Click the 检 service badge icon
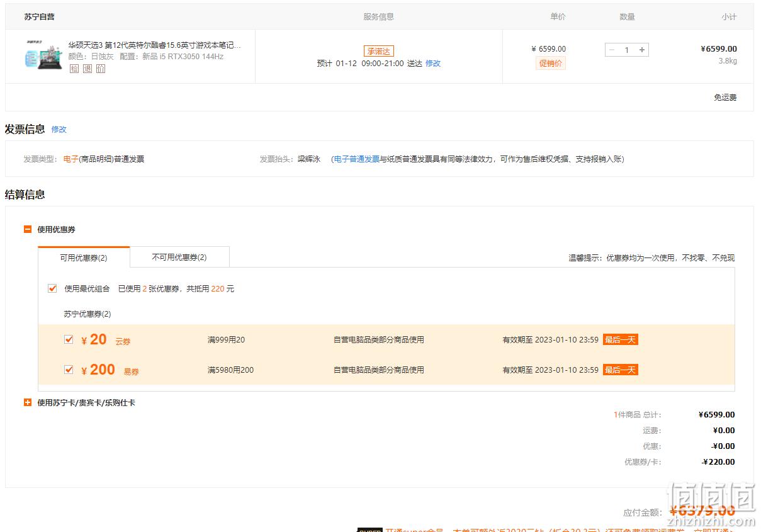The width and height of the screenshot is (761, 532). [x=74, y=69]
